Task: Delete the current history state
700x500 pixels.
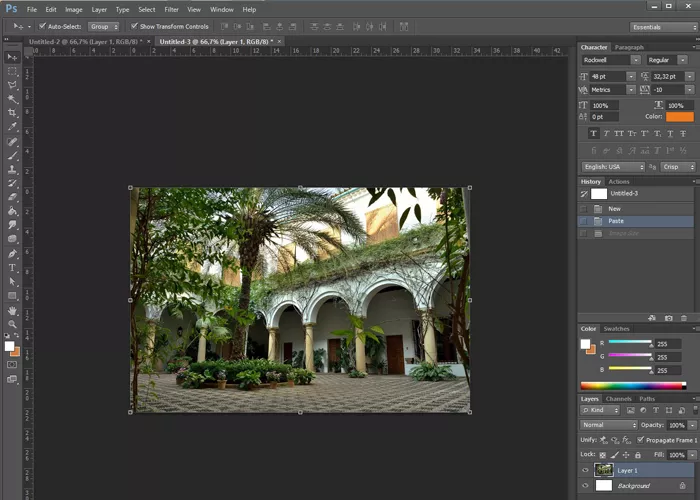Action: pos(684,318)
